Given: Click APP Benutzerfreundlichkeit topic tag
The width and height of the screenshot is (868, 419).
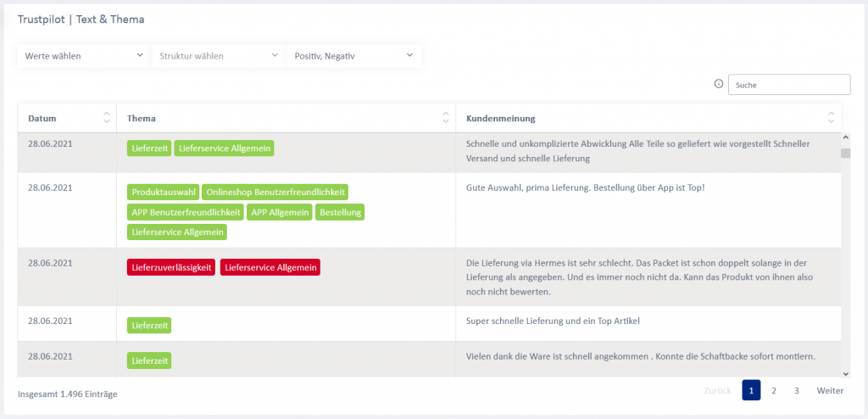Looking at the screenshot, I should tap(186, 212).
